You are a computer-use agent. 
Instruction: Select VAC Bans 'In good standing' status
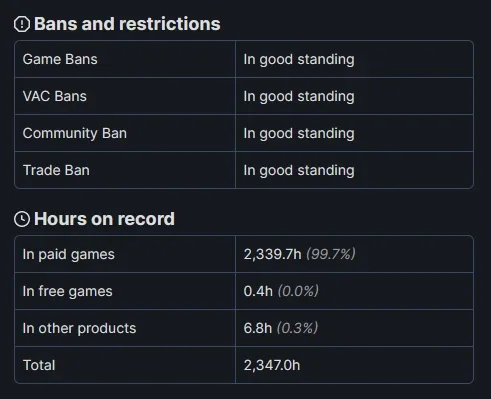coord(299,97)
